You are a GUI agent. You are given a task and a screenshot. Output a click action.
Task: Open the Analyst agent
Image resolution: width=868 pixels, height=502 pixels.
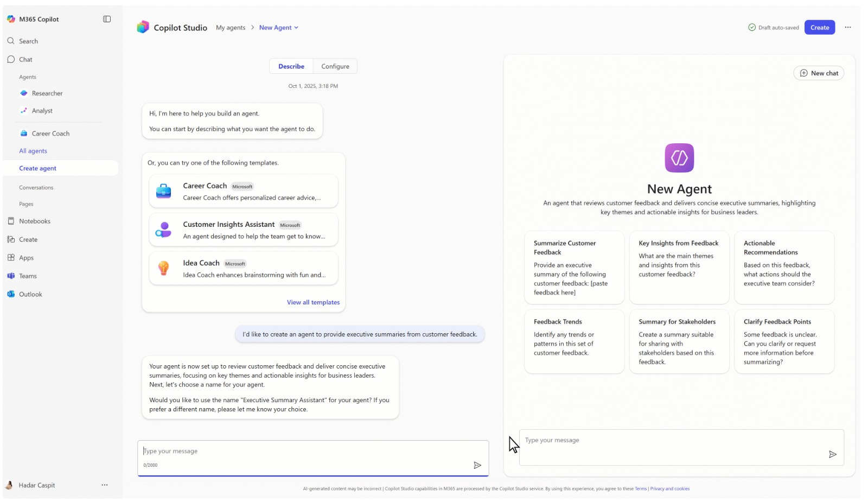point(43,110)
